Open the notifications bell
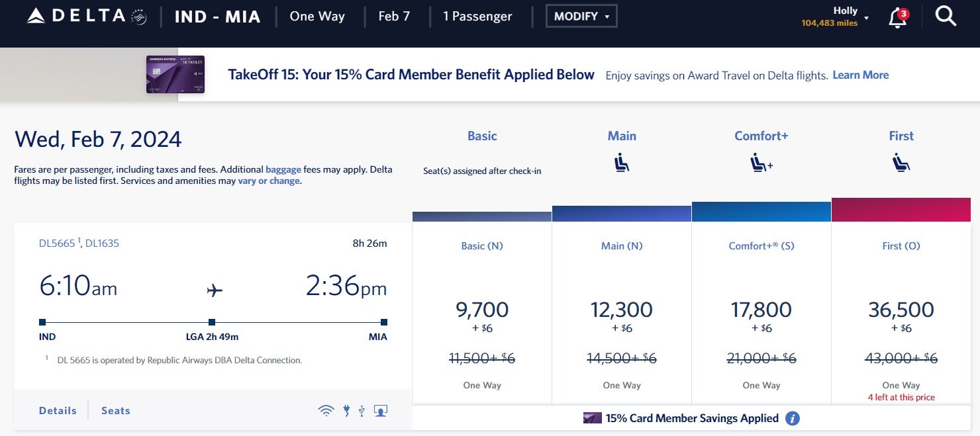 897,18
